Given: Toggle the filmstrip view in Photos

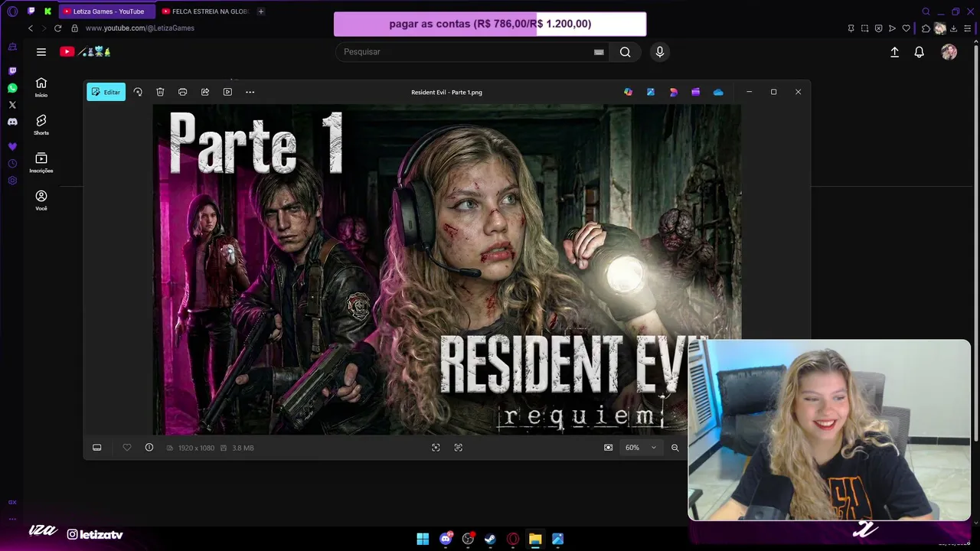Looking at the screenshot, I should point(97,448).
